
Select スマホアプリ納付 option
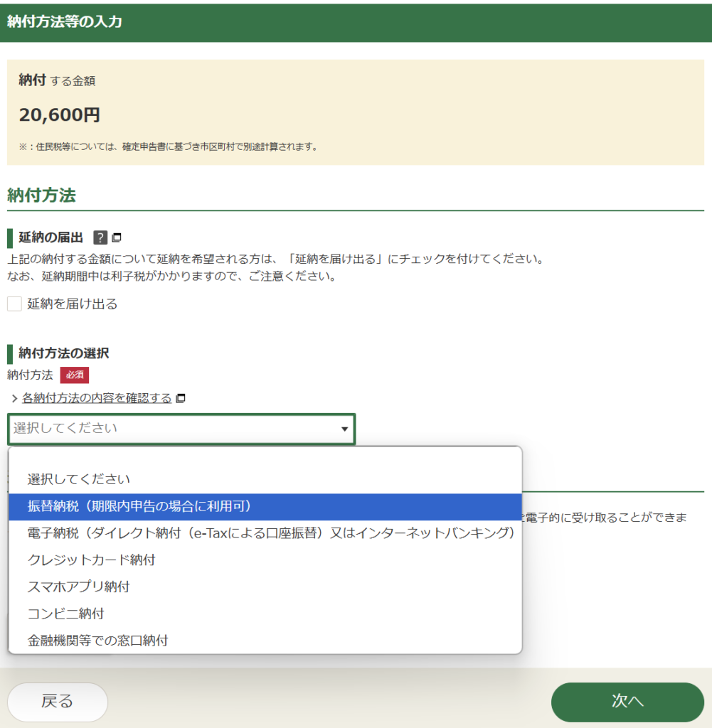point(265,587)
